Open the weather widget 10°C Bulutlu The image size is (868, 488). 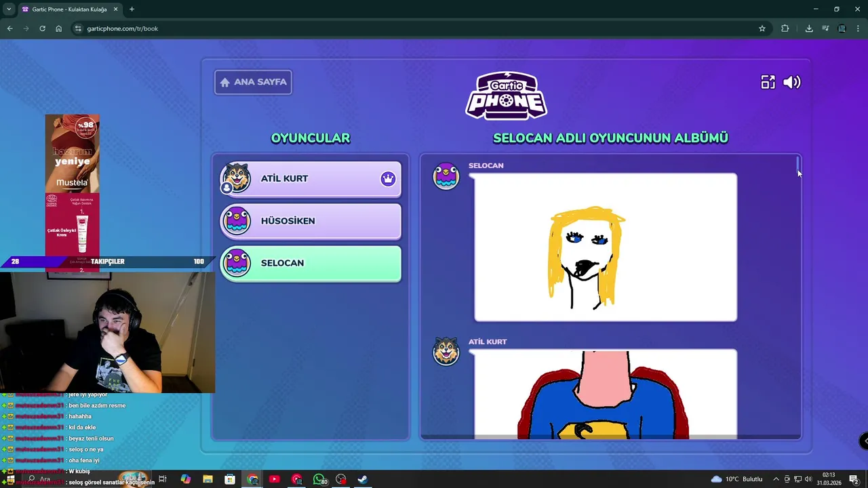[x=736, y=479]
